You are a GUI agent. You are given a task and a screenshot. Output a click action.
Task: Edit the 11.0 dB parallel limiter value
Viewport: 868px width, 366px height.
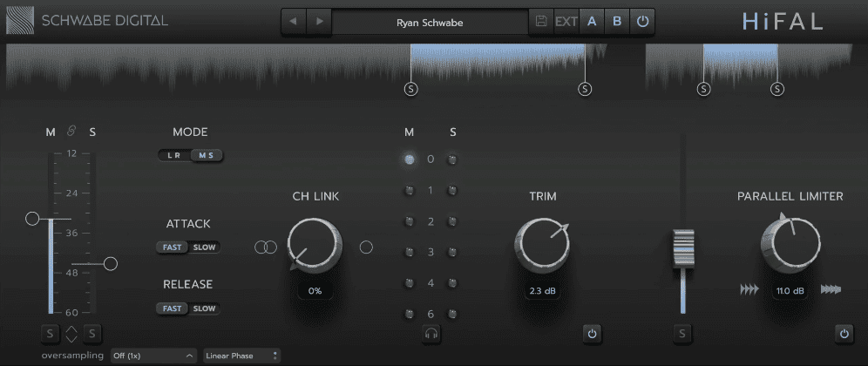790,291
